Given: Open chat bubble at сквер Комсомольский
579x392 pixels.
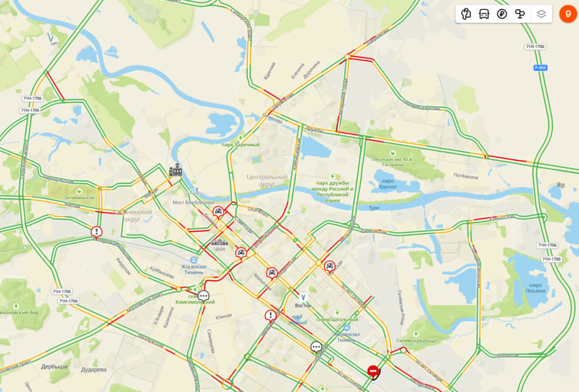Looking at the screenshot, I should pyautogui.click(x=204, y=296).
